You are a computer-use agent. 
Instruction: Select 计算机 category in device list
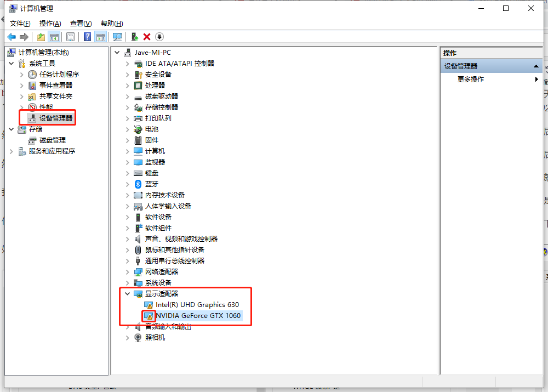click(155, 151)
